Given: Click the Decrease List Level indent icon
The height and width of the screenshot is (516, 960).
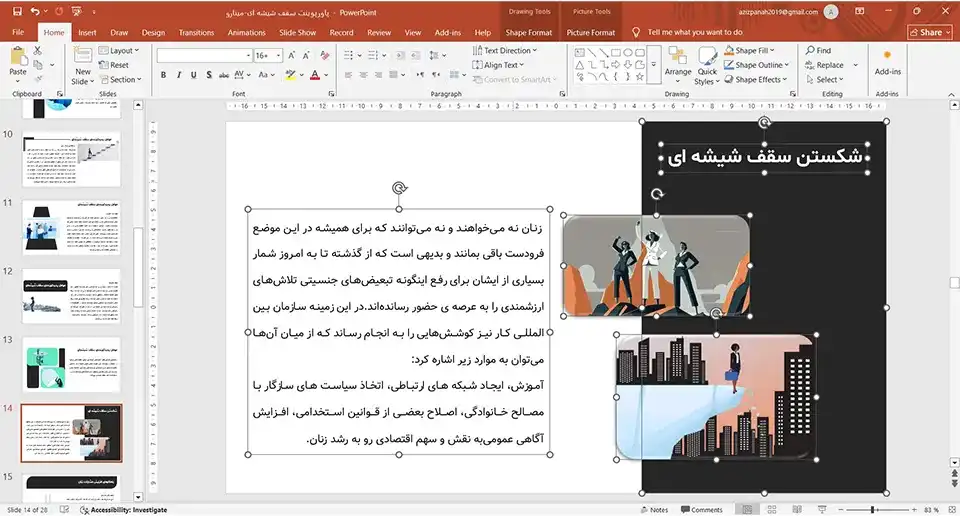Looking at the screenshot, I should (400, 56).
